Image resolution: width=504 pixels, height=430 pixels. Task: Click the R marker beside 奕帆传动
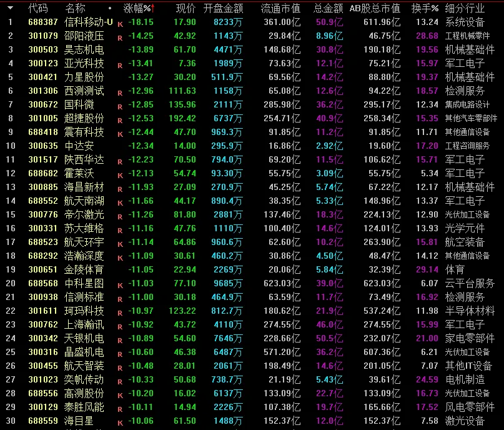pyautogui.click(x=120, y=382)
